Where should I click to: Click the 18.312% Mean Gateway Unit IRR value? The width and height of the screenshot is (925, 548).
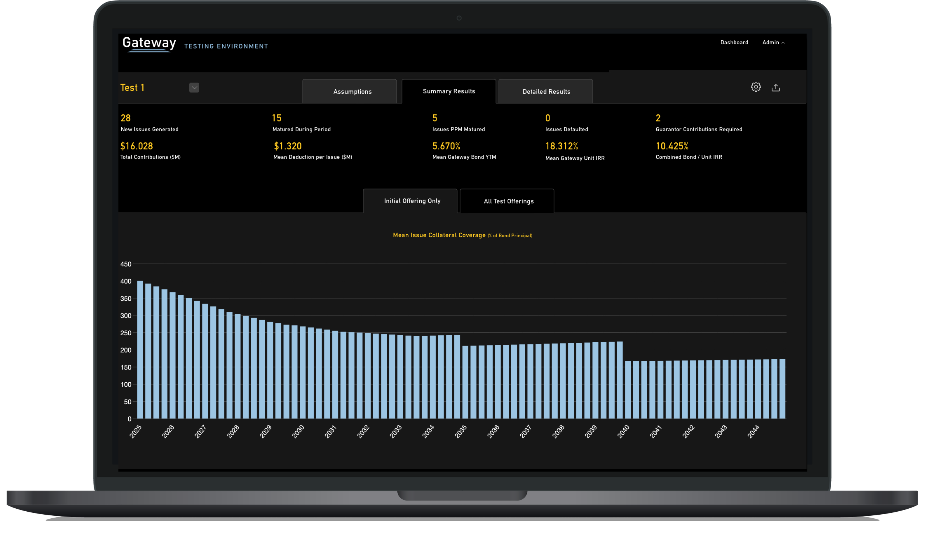[x=563, y=146]
